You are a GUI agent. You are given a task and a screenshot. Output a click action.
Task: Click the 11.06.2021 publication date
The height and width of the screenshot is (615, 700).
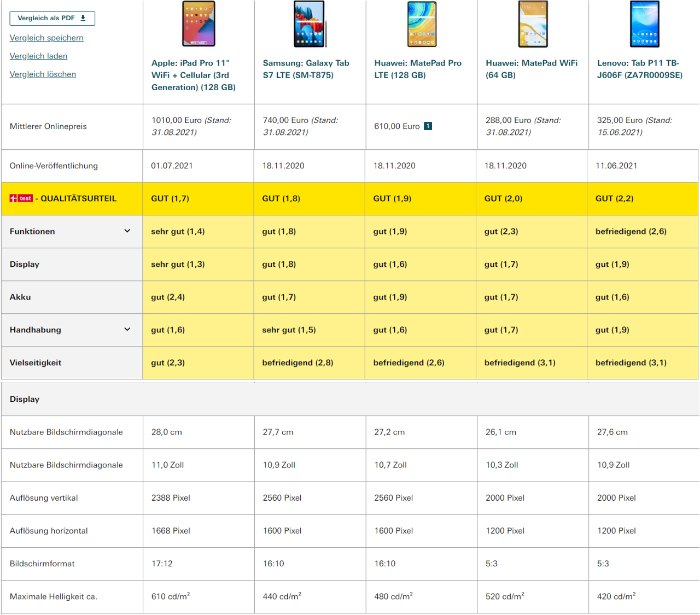click(x=616, y=166)
